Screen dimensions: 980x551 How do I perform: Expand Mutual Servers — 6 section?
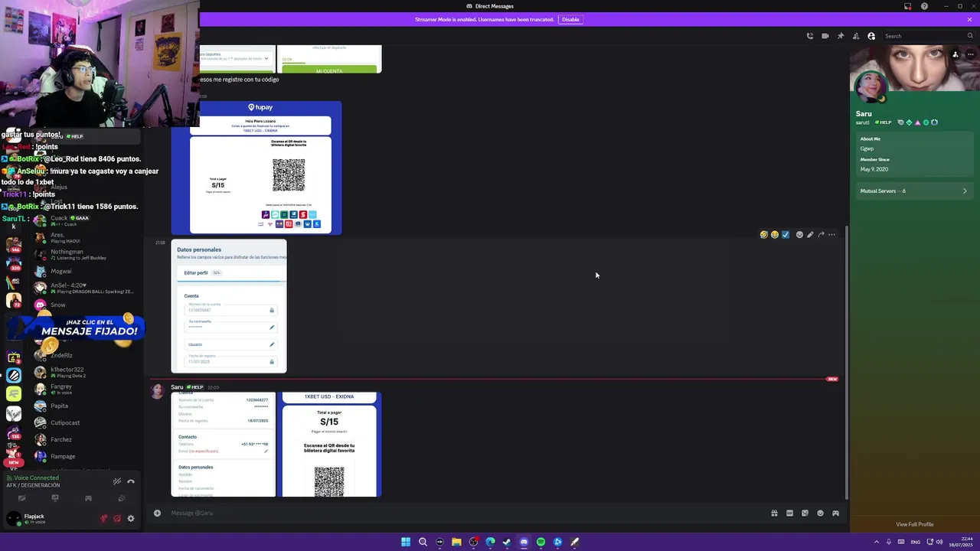point(914,191)
